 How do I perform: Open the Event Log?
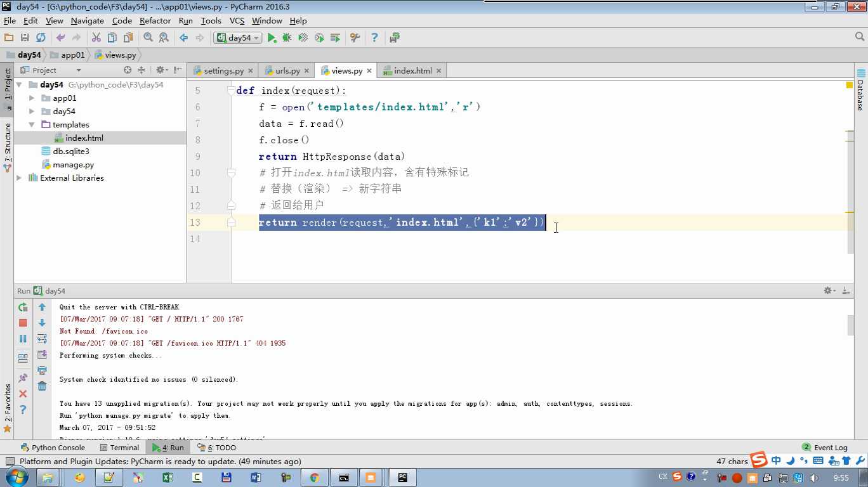point(825,448)
